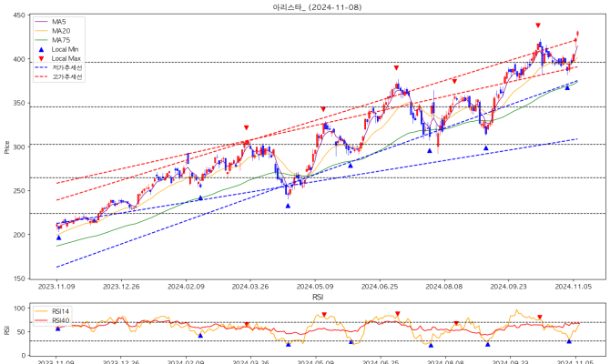Select the 저가추세선 legend entry
Screen dimensions: 610x364
tap(66, 67)
